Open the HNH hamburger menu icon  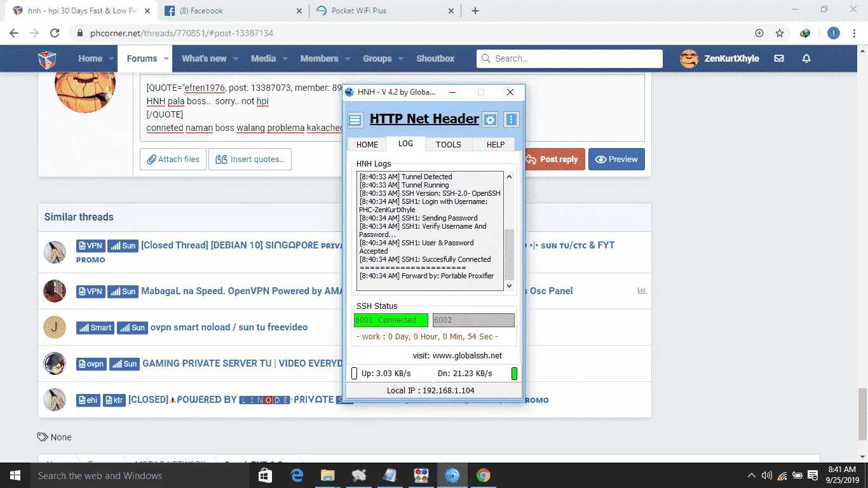point(356,119)
